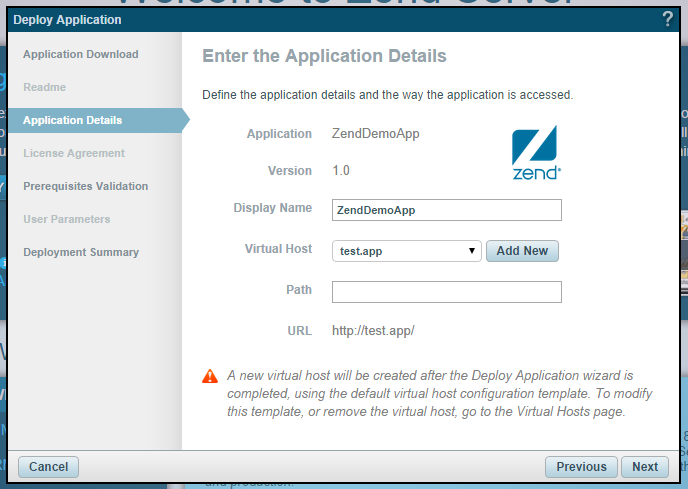
Task: Proceed with the Next button
Action: coord(645,467)
